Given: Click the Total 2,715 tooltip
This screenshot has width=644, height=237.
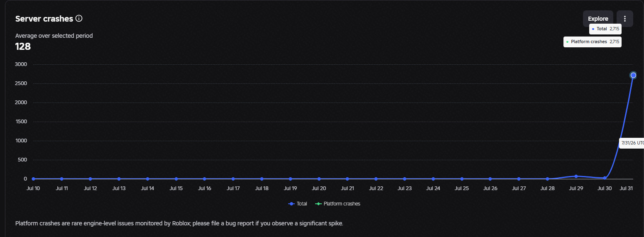Looking at the screenshot, I should tap(605, 29).
